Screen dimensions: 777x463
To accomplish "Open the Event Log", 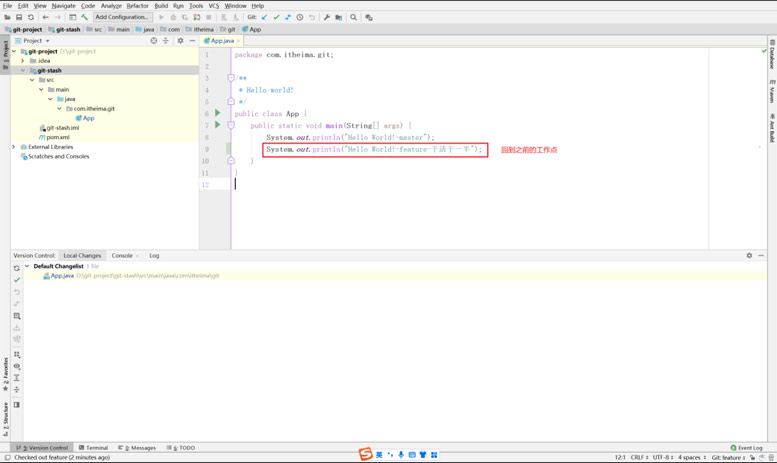I will click(746, 448).
